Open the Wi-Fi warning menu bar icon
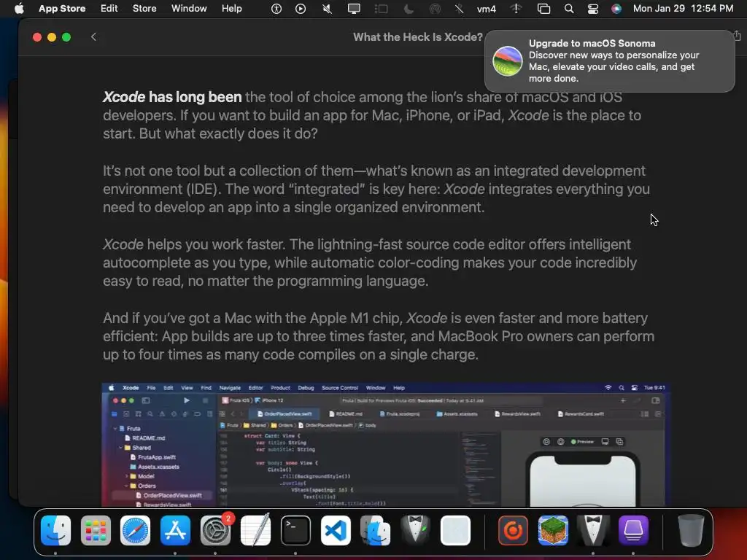The image size is (747, 560). 516,9
